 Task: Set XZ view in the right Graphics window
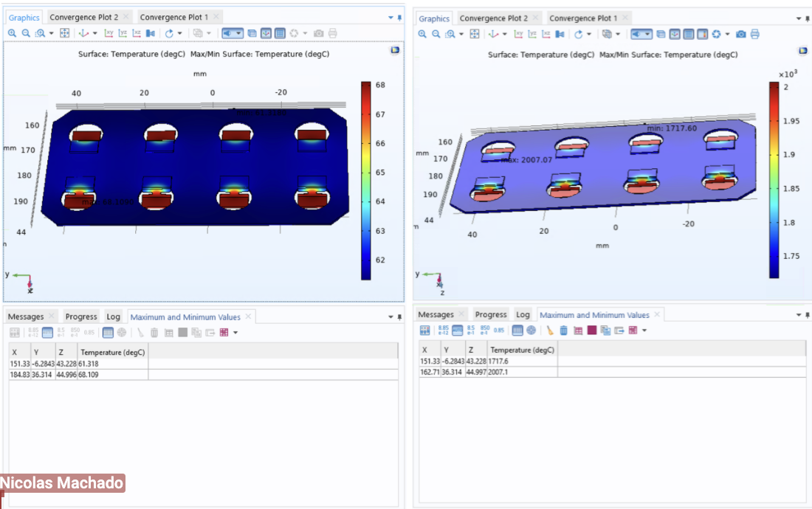(x=546, y=34)
